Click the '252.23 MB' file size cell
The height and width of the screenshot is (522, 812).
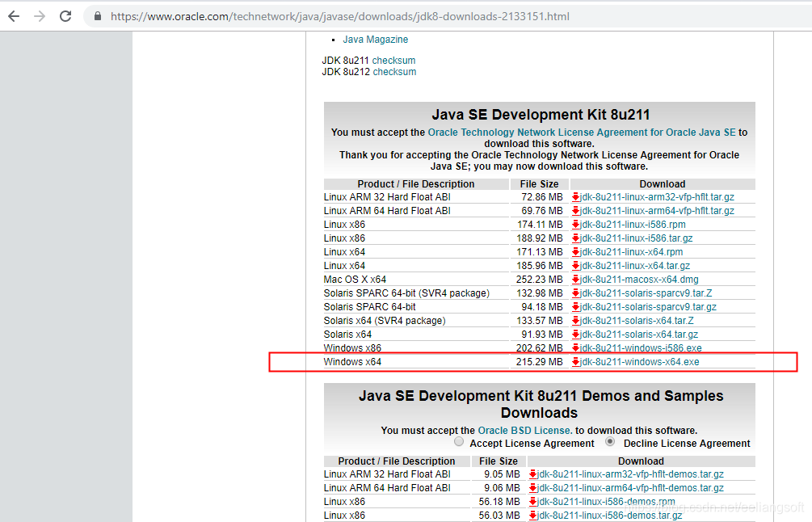click(539, 280)
